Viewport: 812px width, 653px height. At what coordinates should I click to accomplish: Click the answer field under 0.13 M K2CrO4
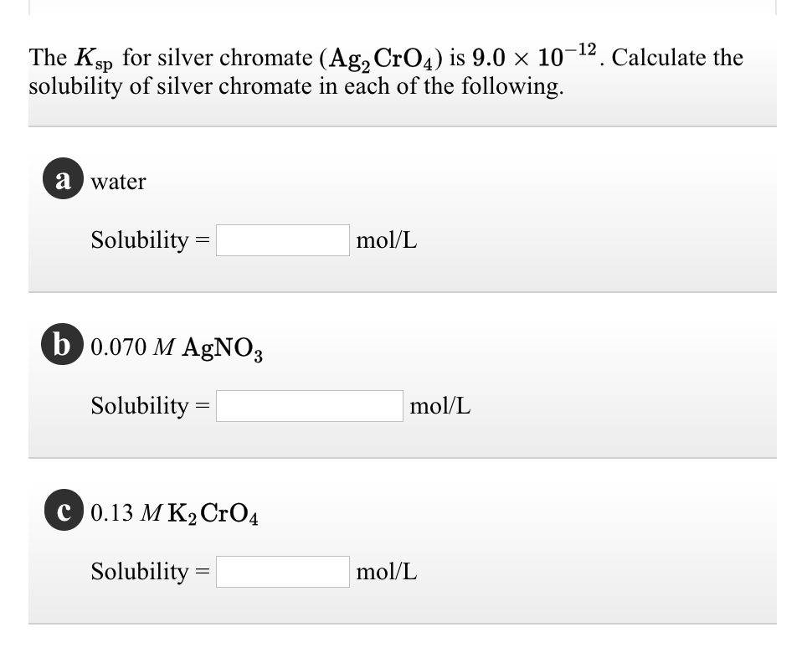pyautogui.click(x=283, y=573)
